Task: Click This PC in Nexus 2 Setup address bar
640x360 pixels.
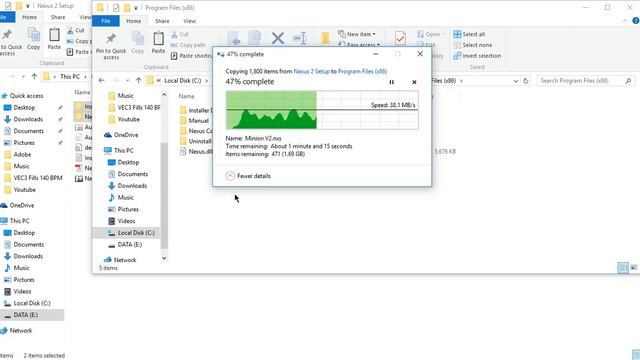Action: [70, 77]
